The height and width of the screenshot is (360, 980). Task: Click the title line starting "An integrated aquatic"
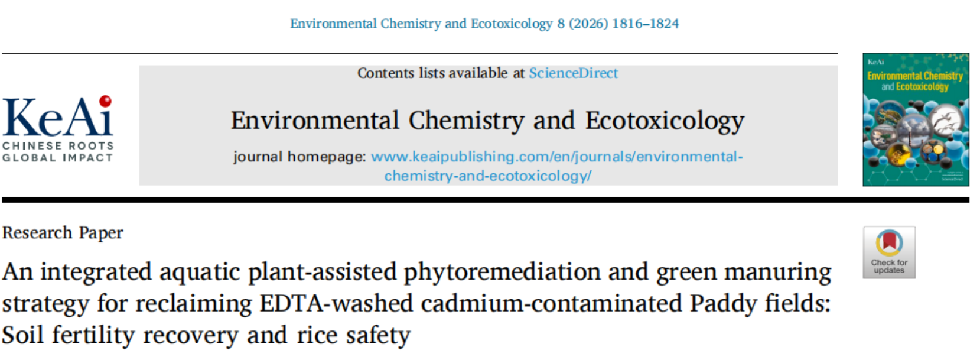point(416,272)
